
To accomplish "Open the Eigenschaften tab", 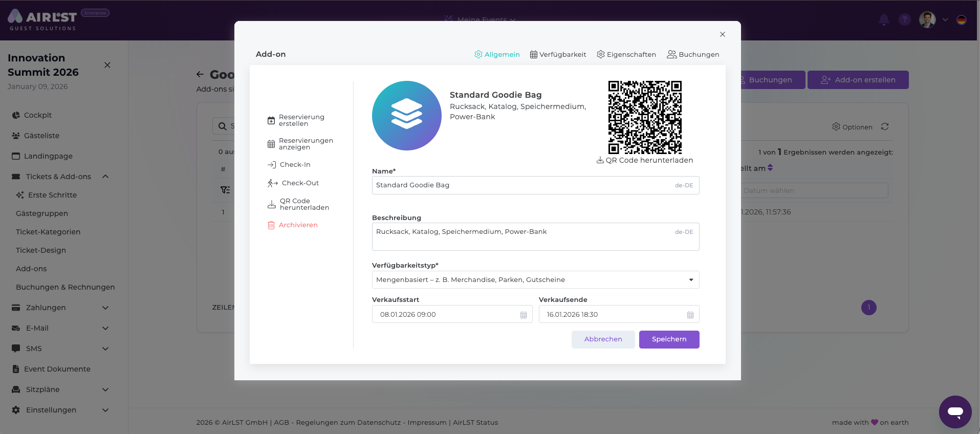I will coord(626,54).
